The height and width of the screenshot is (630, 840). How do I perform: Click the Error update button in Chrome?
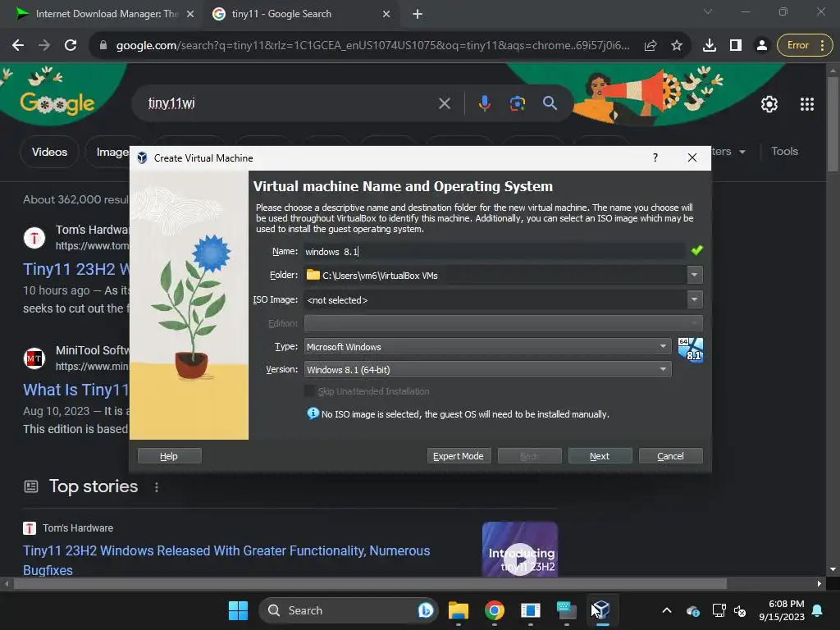coord(805,46)
